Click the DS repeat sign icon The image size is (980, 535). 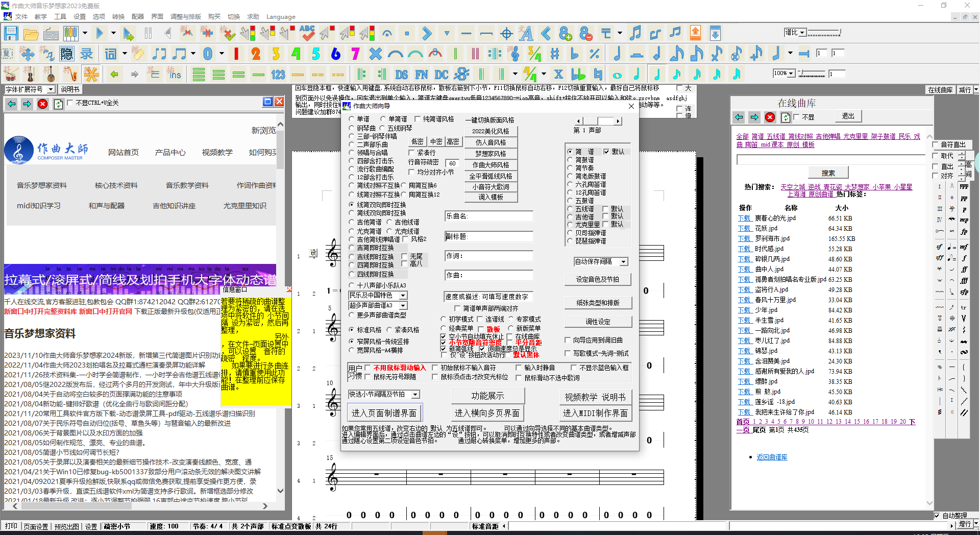(x=402, y=75)
